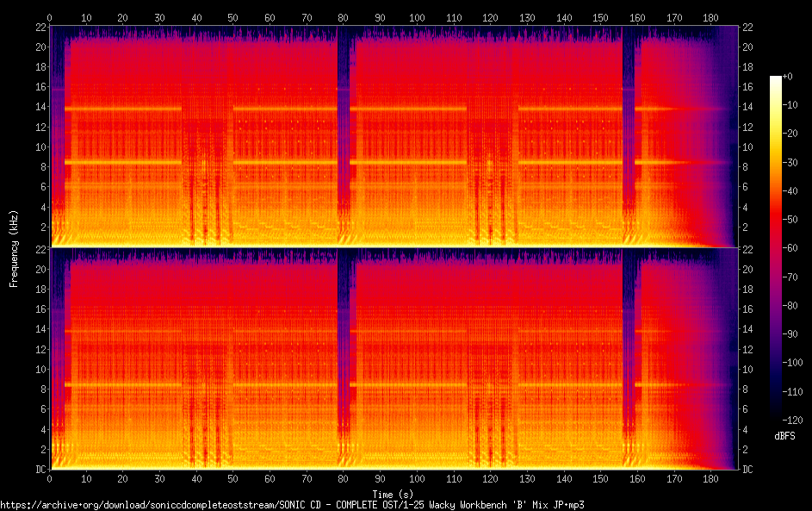Click the 'dBFS' label under the color scale
This screenshot has width=812, height=511.
click(x=784, y=437)
